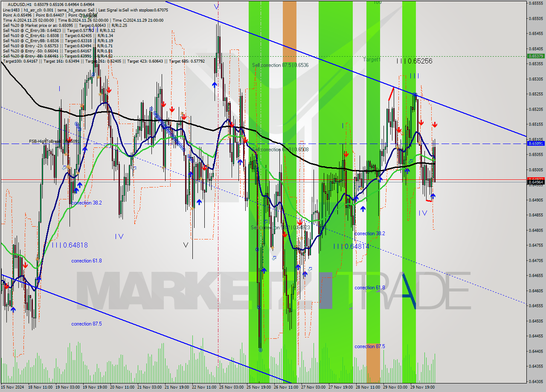This screenshot has width=546, height=392.
Task: Click the '25 Nov 03:00' time axis label
Action: click(x=231, y=388)
